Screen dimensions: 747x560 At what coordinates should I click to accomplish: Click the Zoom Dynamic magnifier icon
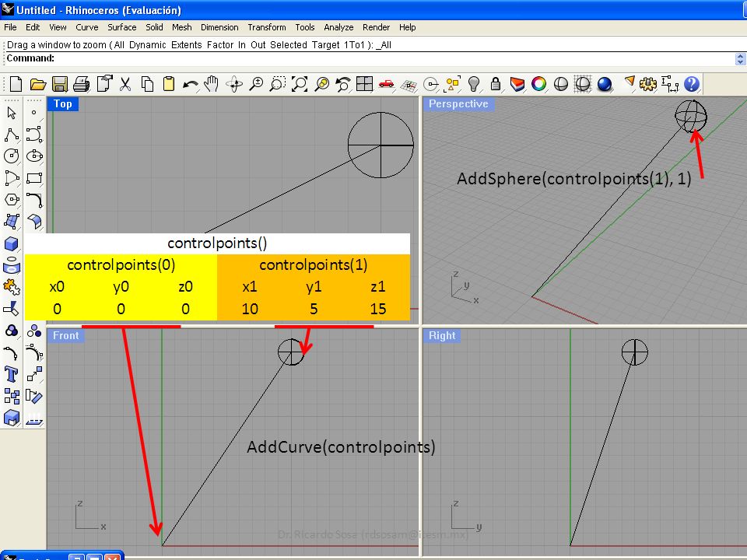(256, 84)
